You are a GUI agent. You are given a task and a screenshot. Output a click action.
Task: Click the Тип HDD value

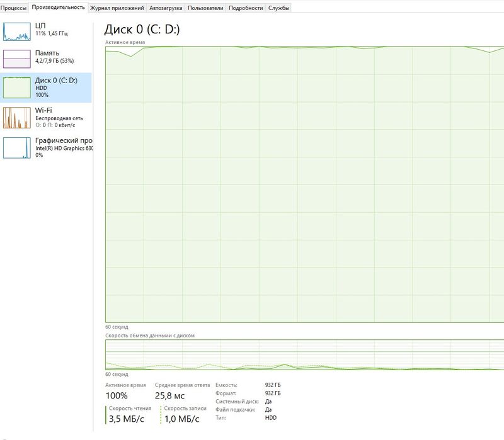pyautogui.click(x=271, y=418)
